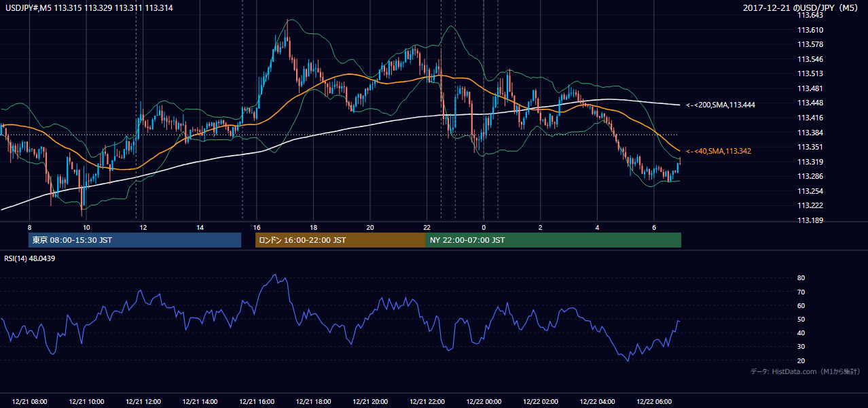Click the Tokyo 08:00-15:30 JST session bar
This screenshot has height=408, width=868.
(134, 240)
